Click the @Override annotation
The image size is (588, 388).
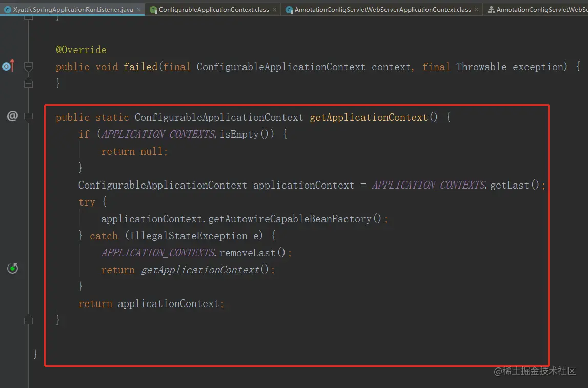81,50
